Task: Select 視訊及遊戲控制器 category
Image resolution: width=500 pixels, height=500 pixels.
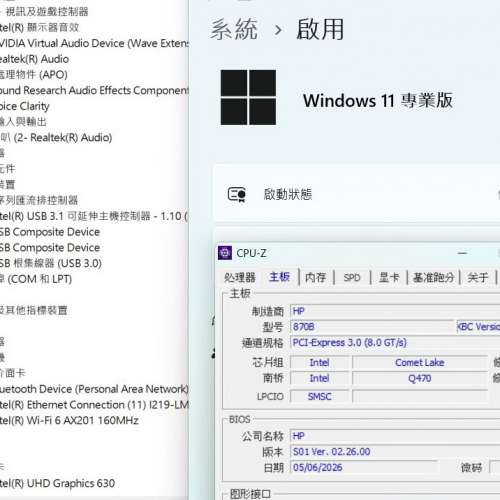Action: 47,12
